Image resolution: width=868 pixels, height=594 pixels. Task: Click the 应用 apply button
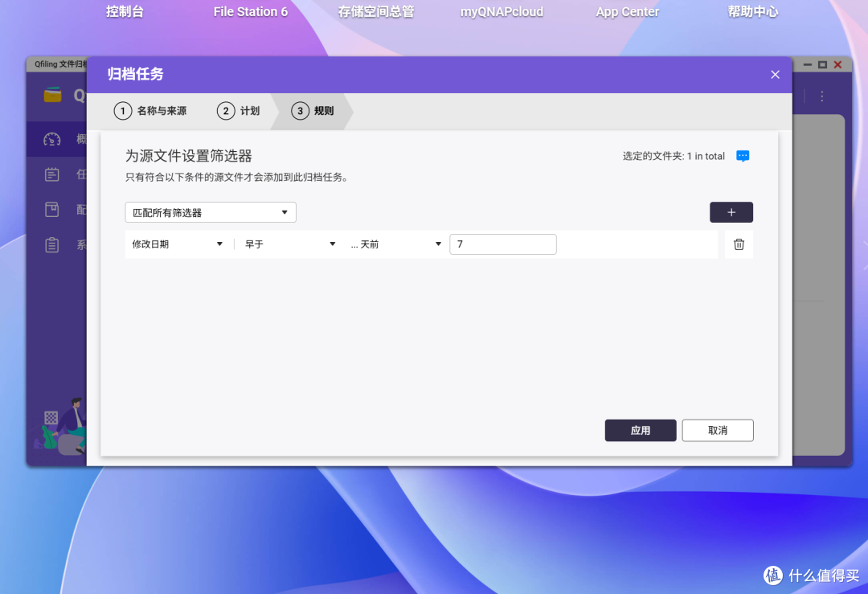click(x=641, y=430)
